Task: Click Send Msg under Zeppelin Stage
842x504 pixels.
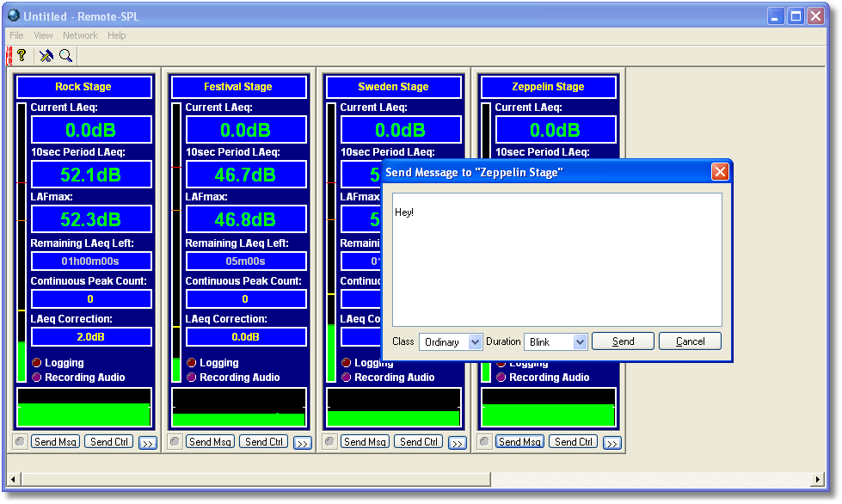Action: click(x=519, y=442)
